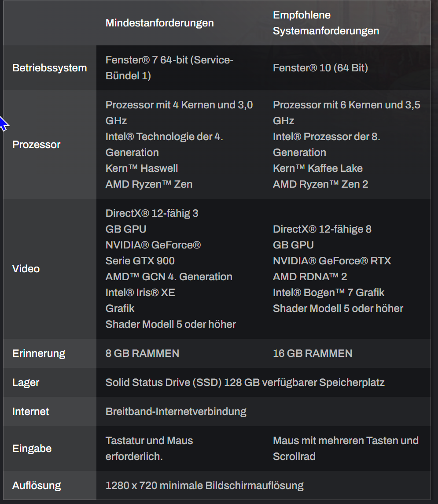Select the Kern™ Haswell line
Screen dimensions: 438x504
coord(142,168)
